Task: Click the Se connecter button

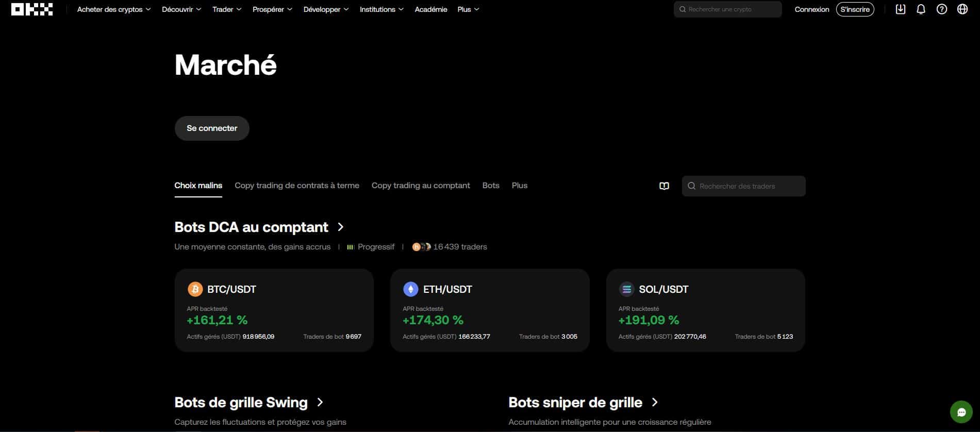Action: (212, 128)
